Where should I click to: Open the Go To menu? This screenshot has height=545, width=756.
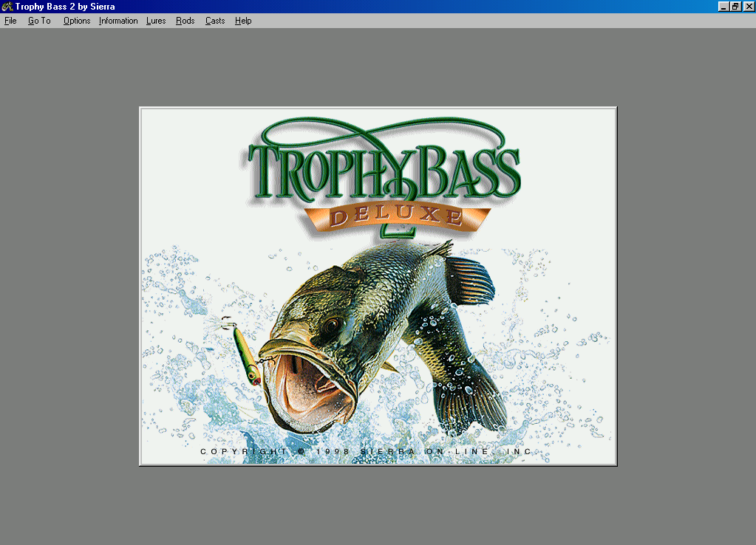(39, 21)
